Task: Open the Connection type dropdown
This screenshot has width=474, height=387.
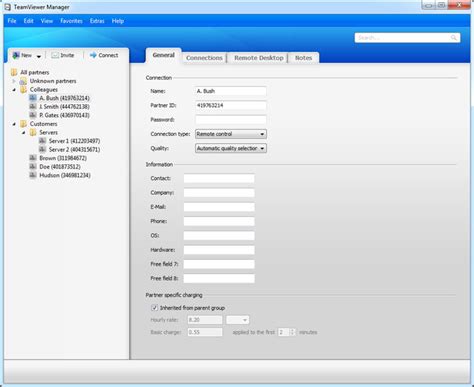Action: click(231, 134)
